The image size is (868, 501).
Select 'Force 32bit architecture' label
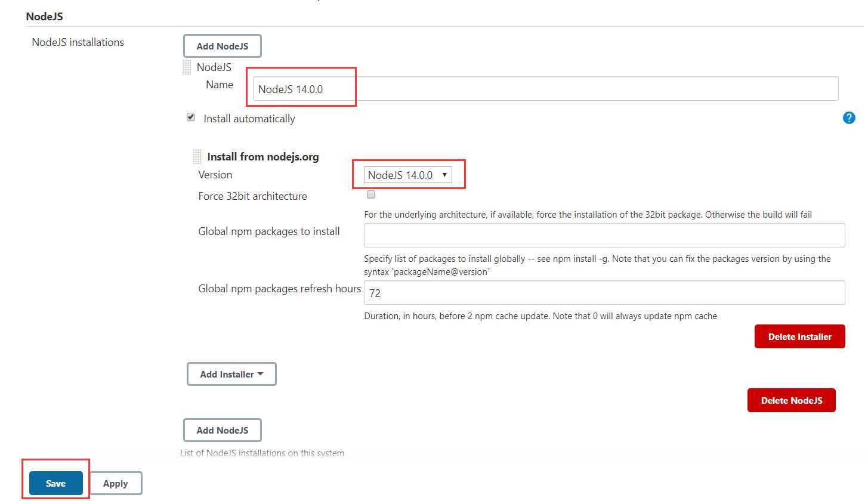pyautogui.click(x=252, y=196)
